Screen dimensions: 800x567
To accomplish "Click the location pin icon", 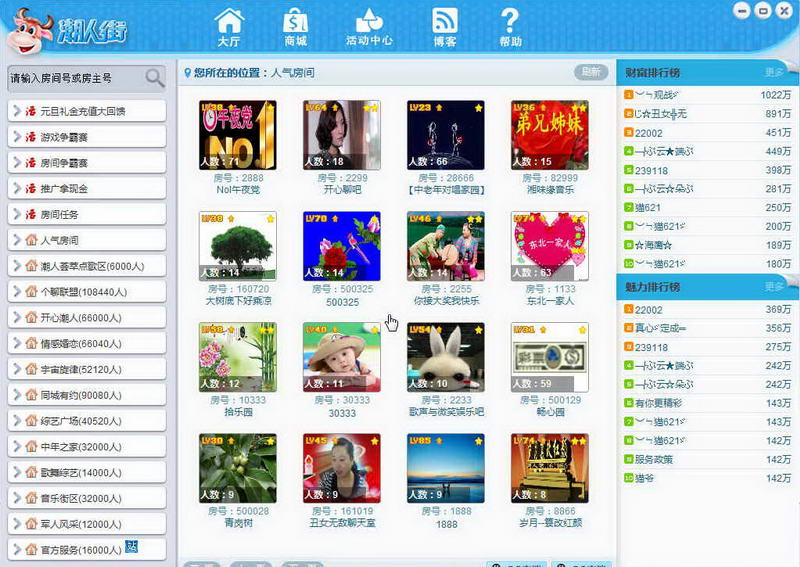I will (x=187, y=73).
